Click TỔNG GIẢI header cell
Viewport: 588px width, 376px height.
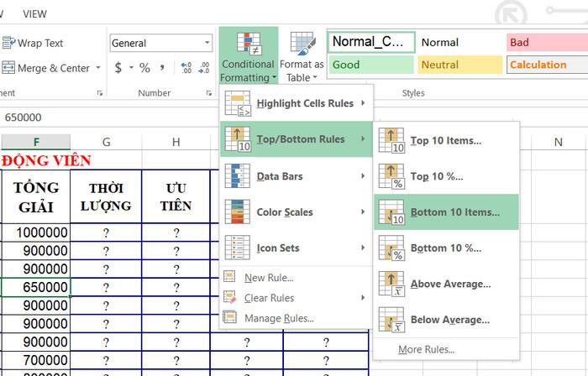[36, 196]
